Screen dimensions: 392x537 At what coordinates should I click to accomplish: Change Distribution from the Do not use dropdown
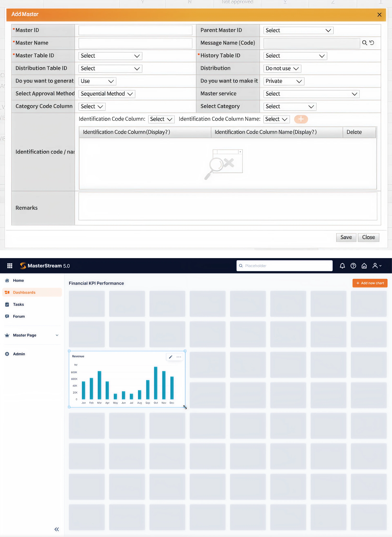[x=282, y=68]
